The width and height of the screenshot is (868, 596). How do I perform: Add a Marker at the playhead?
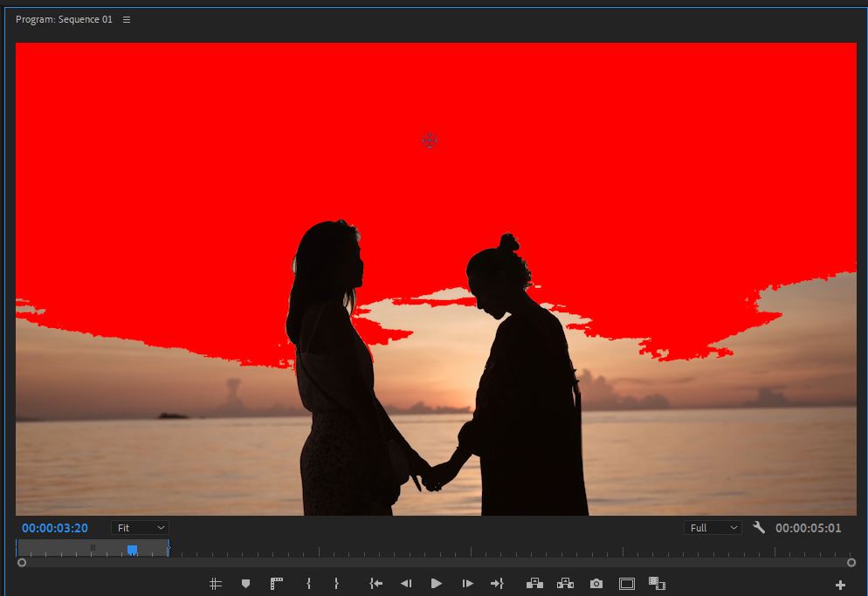tap(245, 583)
